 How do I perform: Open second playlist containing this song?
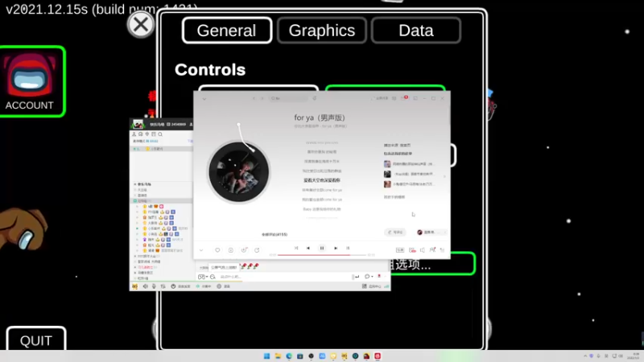pyautogui.click(x=409, y=174)
